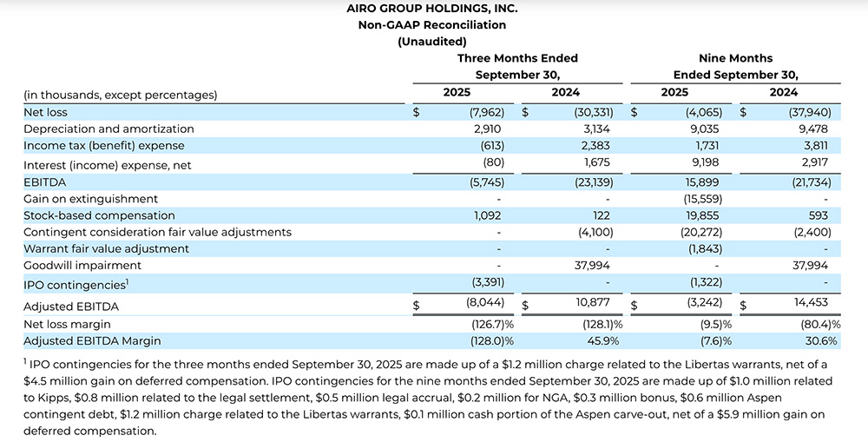The width and height of the screenshot is (868, 442).
Task: Click the Interest (income) expense, net label
Action: pos(106,164)
